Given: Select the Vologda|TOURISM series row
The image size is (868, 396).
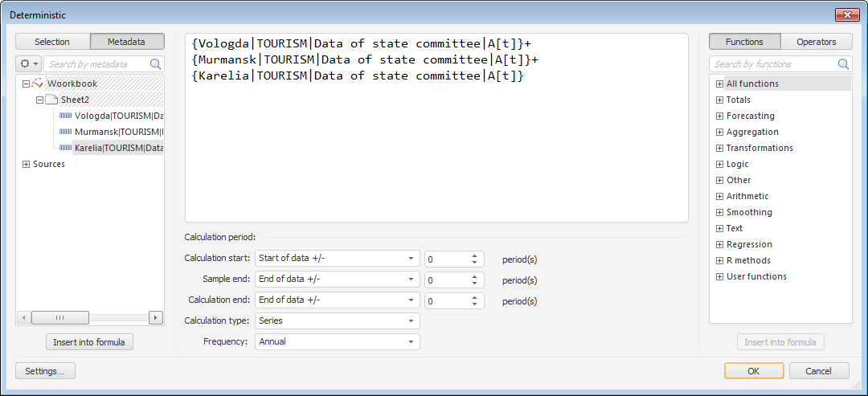Looking at the screenshot, I should 118,116.
